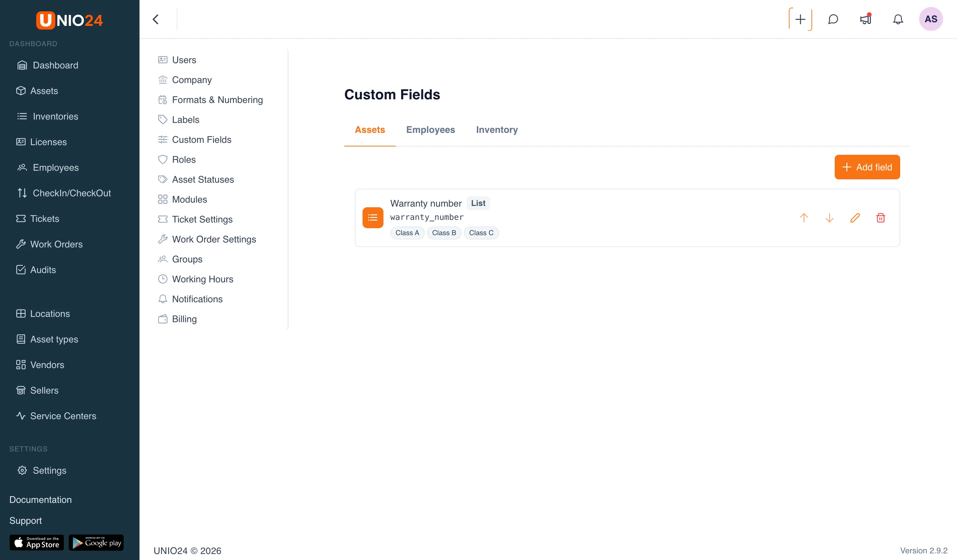The width and height of the screenshot is (957, 560).
Task: Click the warranty_number field key text
Action: tap(427, 217)
